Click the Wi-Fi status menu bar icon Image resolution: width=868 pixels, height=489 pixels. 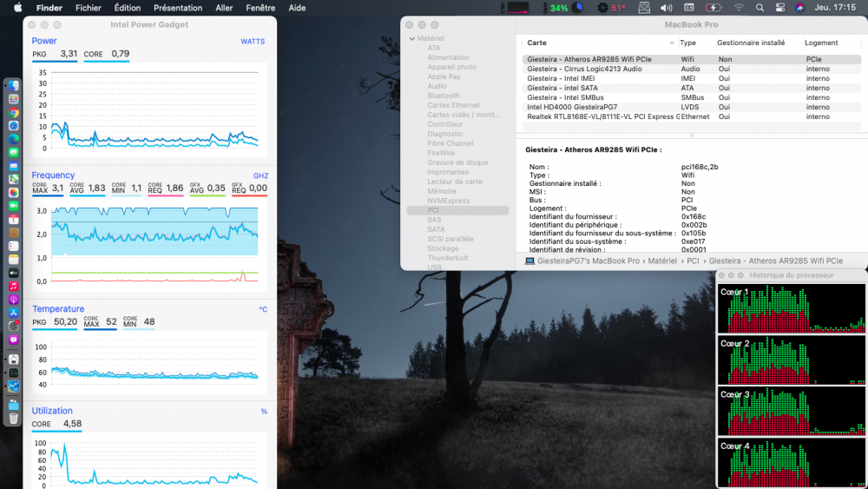pyautogui.click(x=739, y=8)
